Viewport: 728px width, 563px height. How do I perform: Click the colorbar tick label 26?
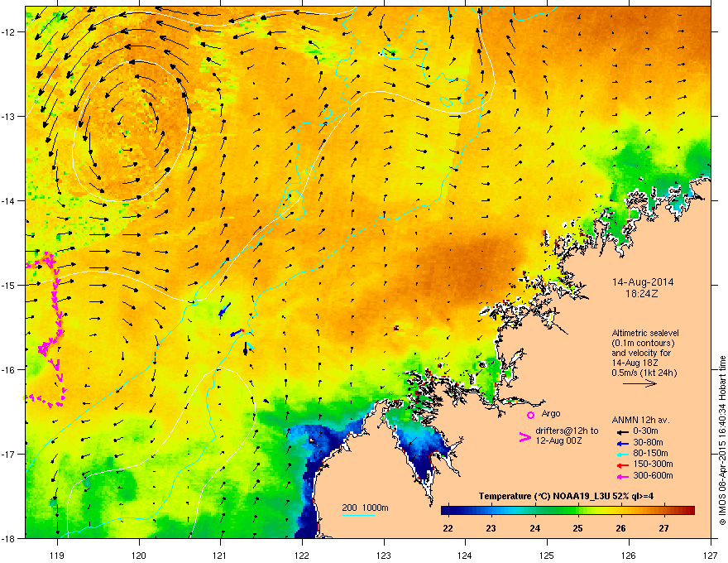pos(620,528)
